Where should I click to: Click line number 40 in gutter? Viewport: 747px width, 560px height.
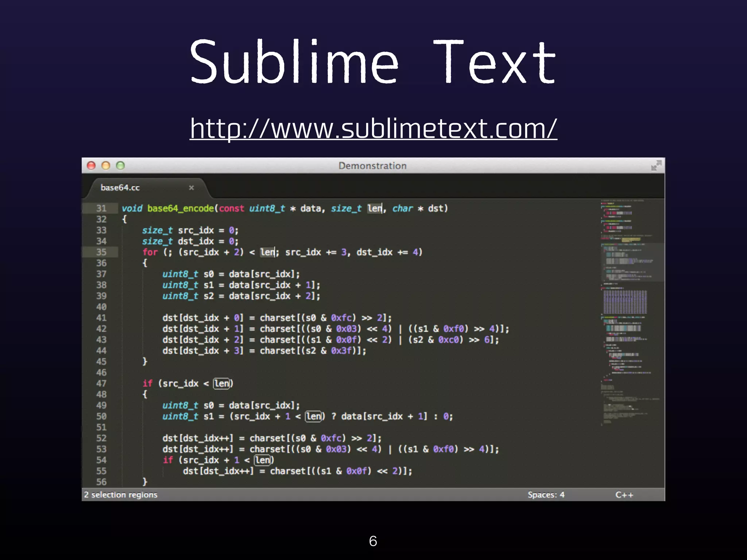pos(101,307)
